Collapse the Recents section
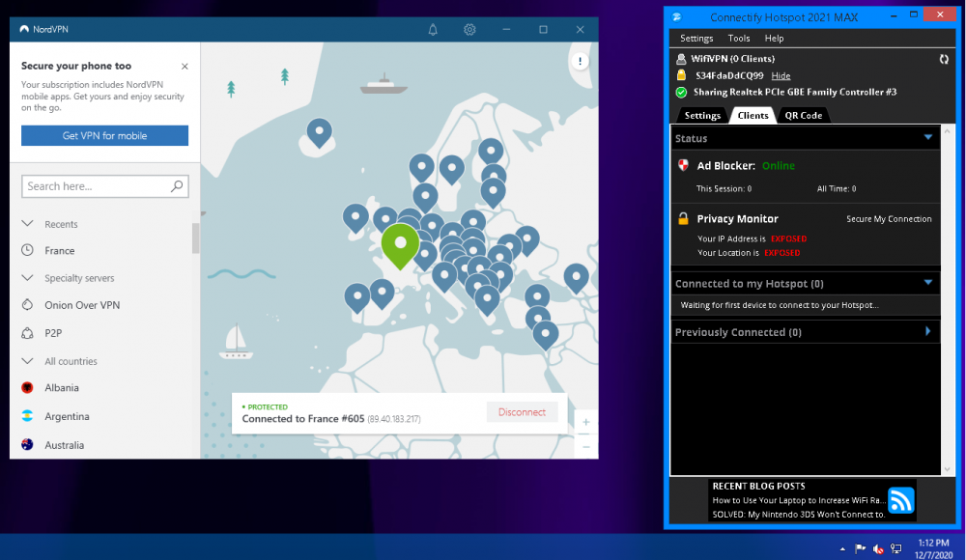The image size is (966, 560). coord(27,224)
